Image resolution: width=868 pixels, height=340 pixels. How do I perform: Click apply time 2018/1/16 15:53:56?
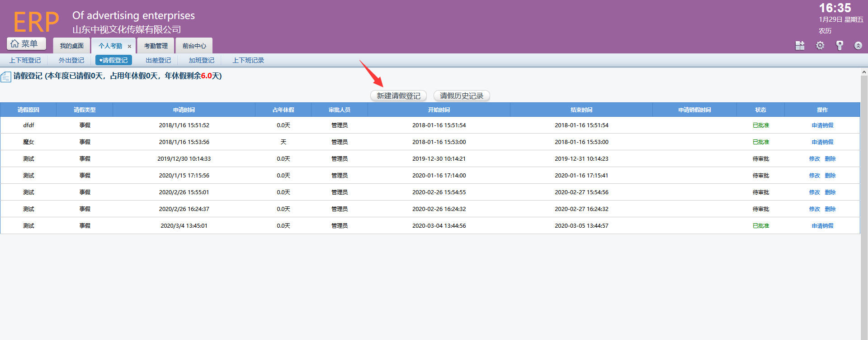(184, 142)
